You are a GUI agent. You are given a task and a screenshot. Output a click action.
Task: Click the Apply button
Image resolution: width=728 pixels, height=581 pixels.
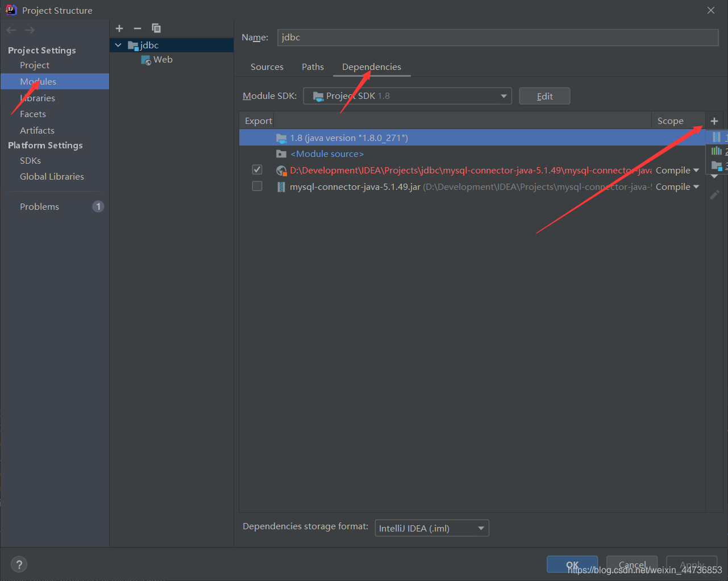point(692,565)
